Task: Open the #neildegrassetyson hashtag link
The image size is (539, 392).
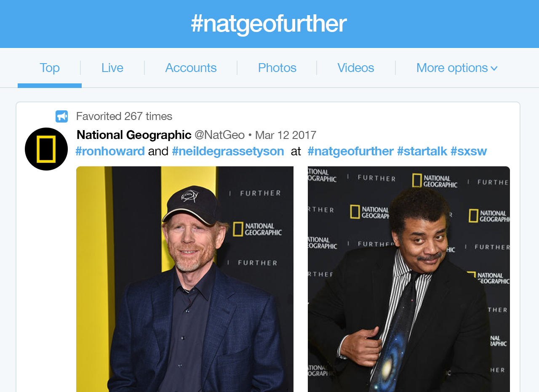Action: click(228, 151)
